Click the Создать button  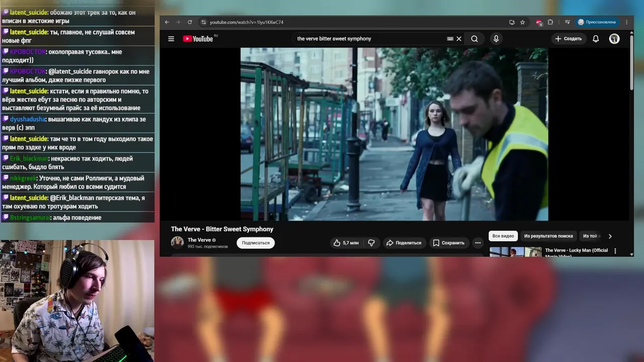point(569,39)
